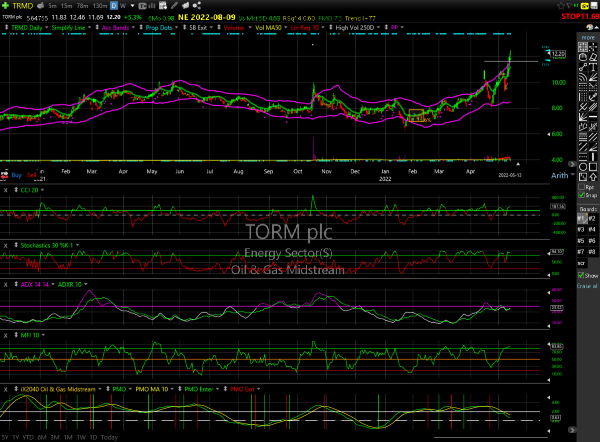The height and width of the screenshot is (442, 600).
Task: Select drawing board #5
Action: coord(581,241)
